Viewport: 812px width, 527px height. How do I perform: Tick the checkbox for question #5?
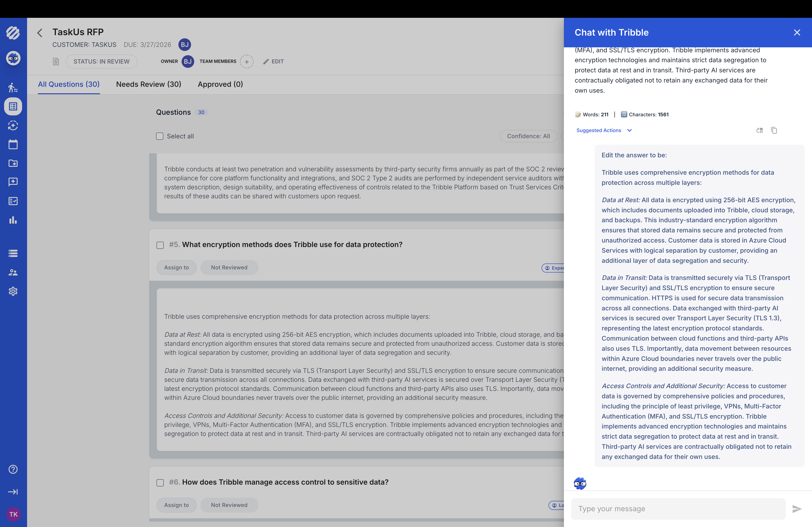coord(160,245)
